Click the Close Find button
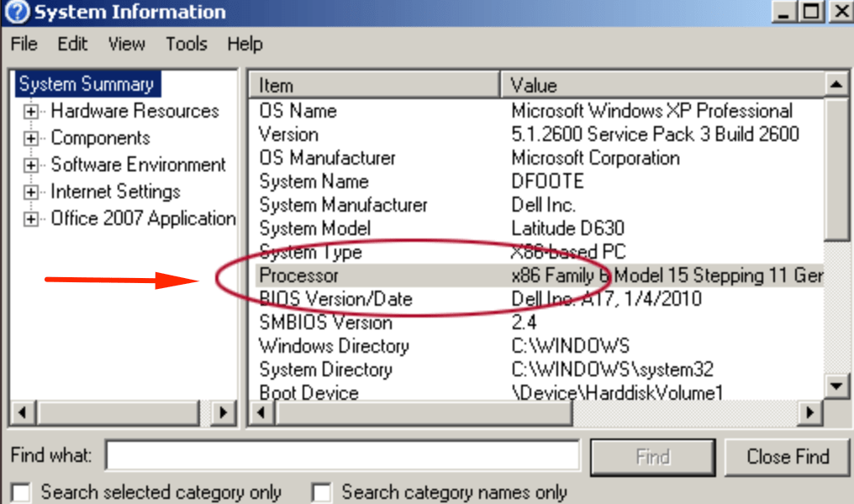The height and width of the screenshot is (504, 854). 788,456
